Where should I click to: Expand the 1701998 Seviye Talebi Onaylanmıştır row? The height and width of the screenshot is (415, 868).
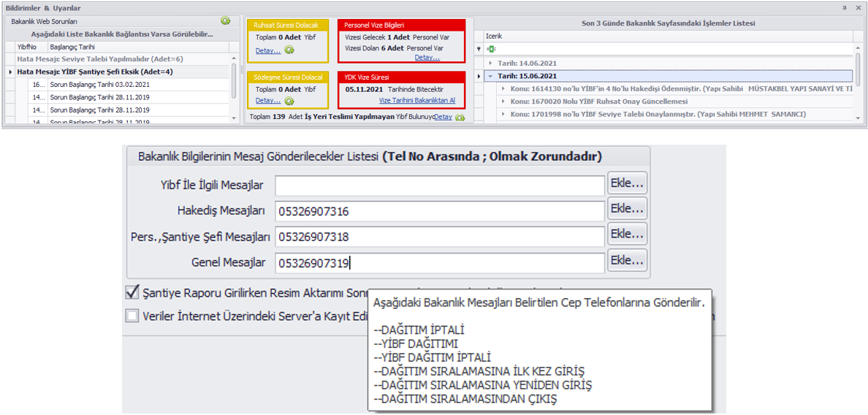coord(503,114)
